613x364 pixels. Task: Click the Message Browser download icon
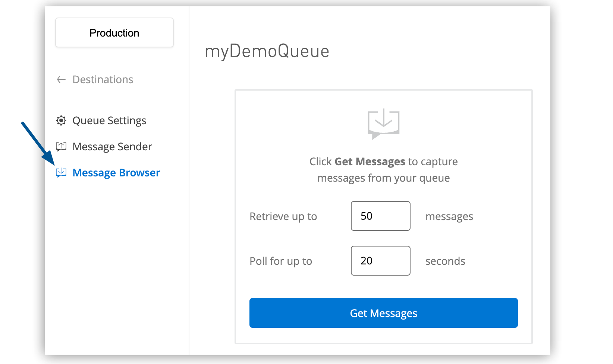[x=61, y=172]
